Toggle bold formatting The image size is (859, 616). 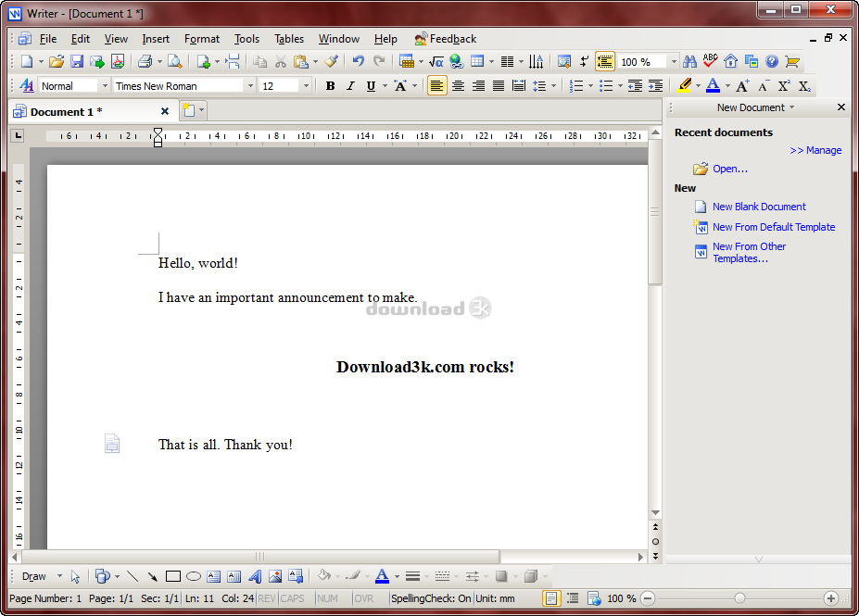click(x=330, y=86)
